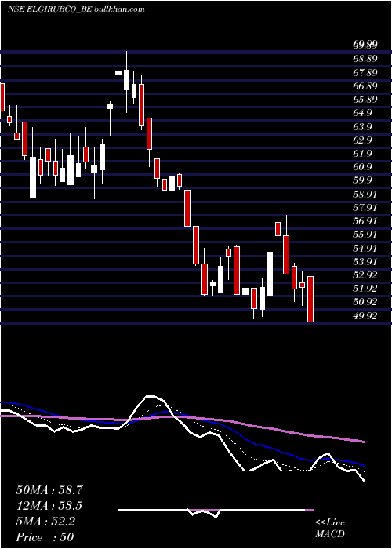Click the 50.92 price axis label
392x549 pixels.
tap(365, 302)
